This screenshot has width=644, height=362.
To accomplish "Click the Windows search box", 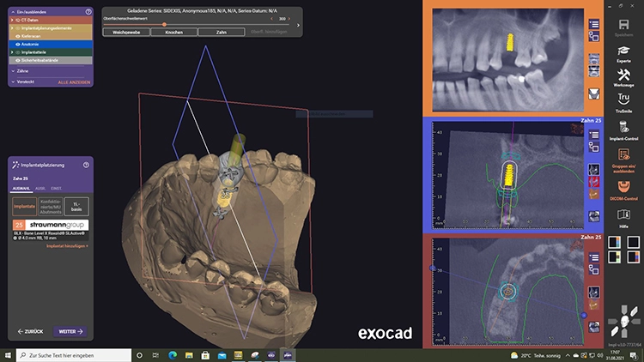I will (74, 355).
